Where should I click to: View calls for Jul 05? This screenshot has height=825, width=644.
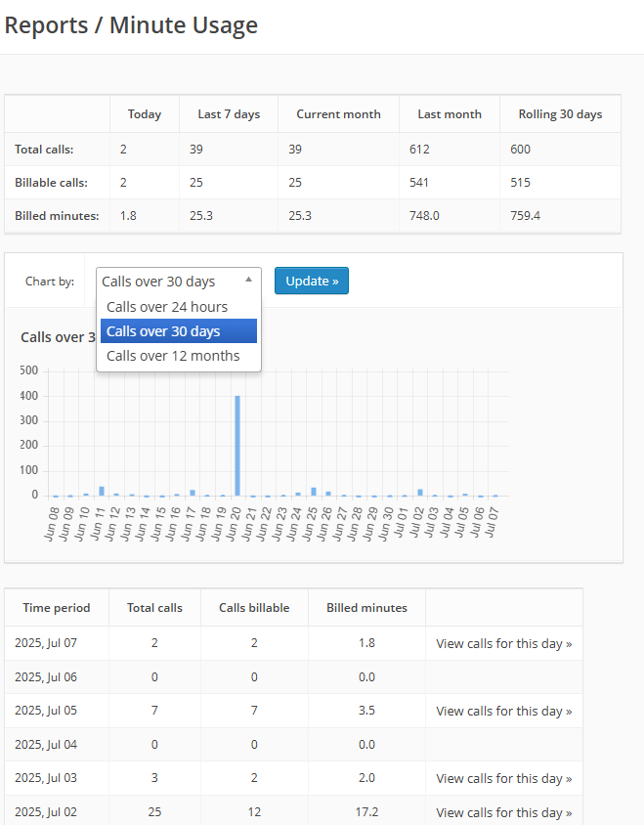click(504, 711)
